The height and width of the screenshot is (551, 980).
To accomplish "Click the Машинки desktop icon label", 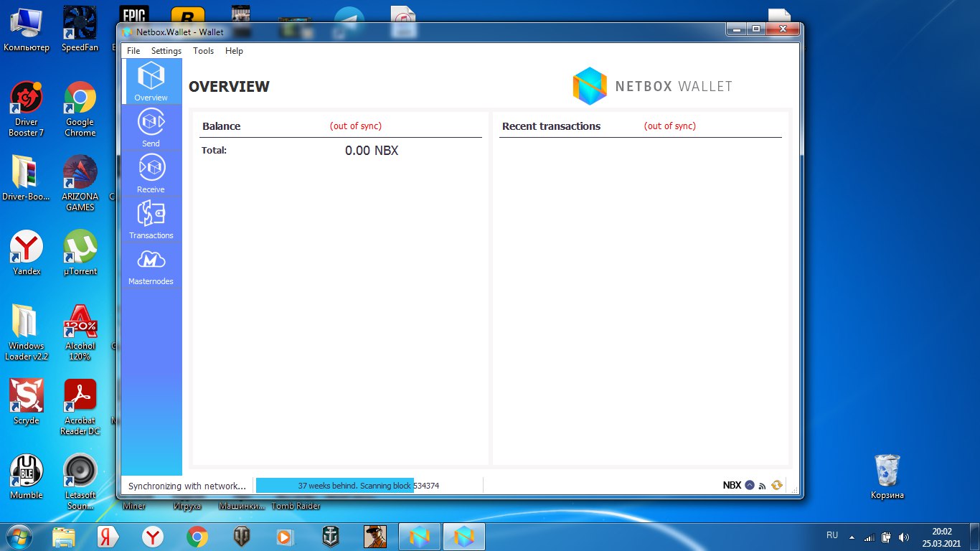I will [x=242, y=506].
